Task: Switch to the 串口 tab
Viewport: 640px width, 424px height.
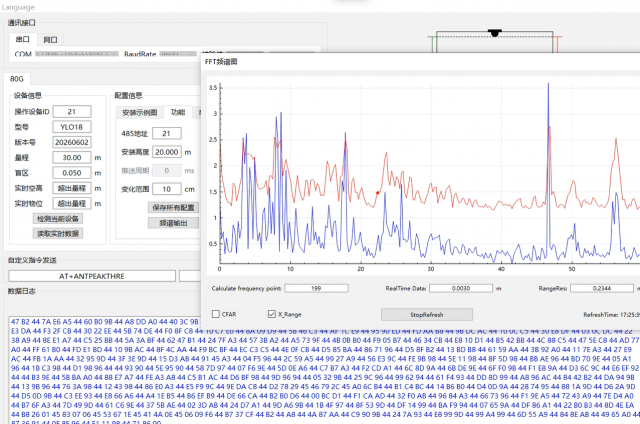Action: click(x=22, y=40)
